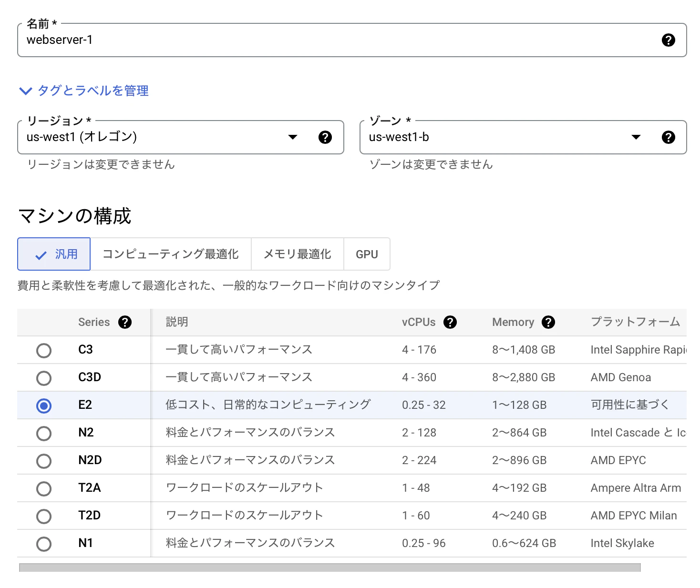Click the E2 description 低コスト、日常的なコンピューティング
The image size is (700, 588).
click(x=268, y=405)
